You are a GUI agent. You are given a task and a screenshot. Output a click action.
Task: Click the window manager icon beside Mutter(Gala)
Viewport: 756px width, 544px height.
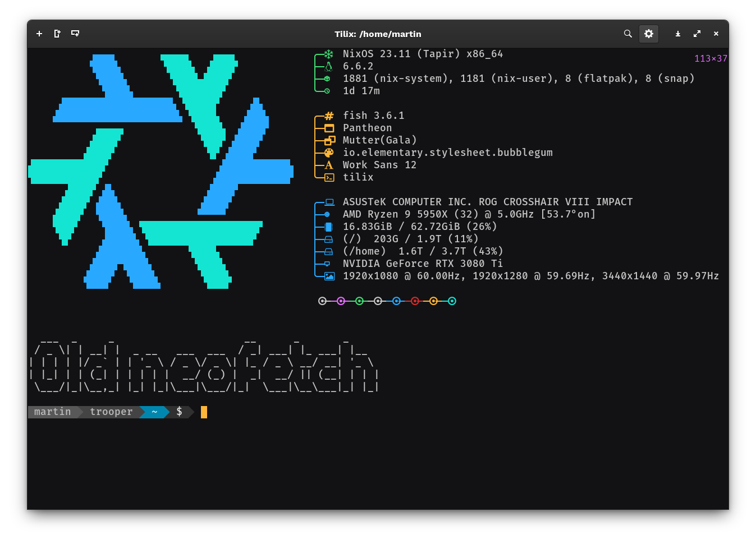[x=329, y=140]
